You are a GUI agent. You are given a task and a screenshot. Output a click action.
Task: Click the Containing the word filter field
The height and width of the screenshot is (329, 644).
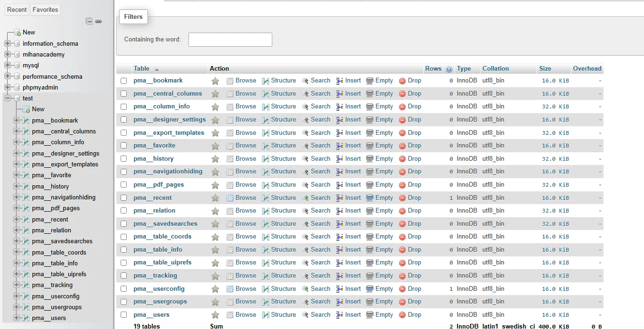coord(230,39)
